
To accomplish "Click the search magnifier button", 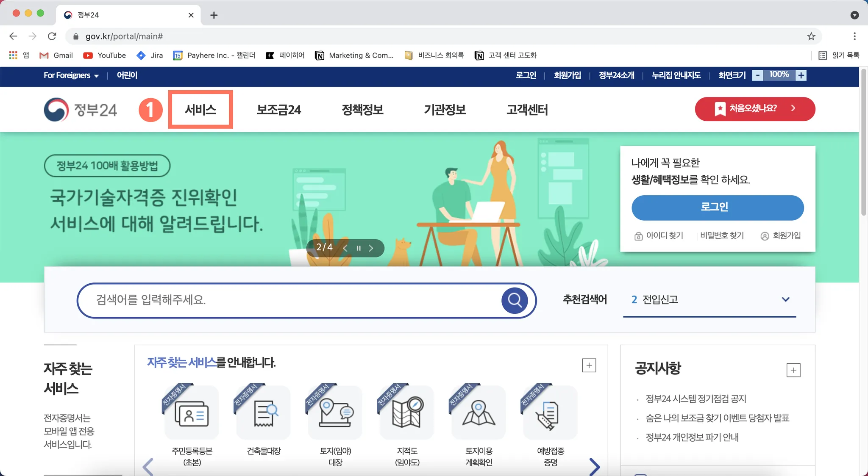I will 515,300.
